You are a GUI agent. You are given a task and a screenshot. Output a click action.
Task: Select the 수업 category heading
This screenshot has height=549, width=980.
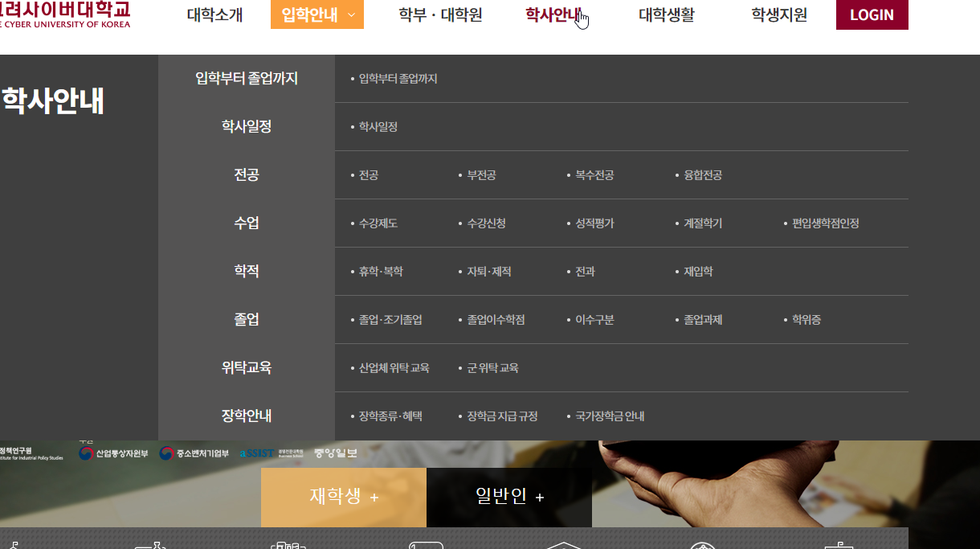pyautogui.click(x=247, y=223)
